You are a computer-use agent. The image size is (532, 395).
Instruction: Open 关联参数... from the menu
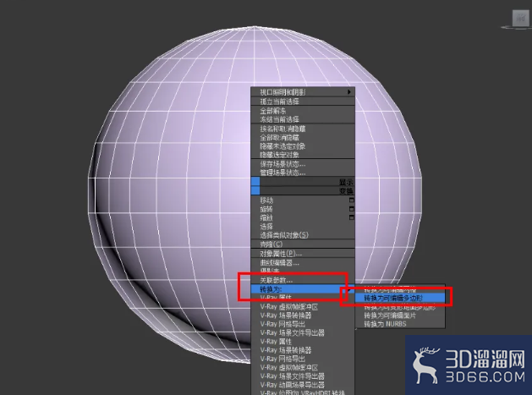coord(303,280)
